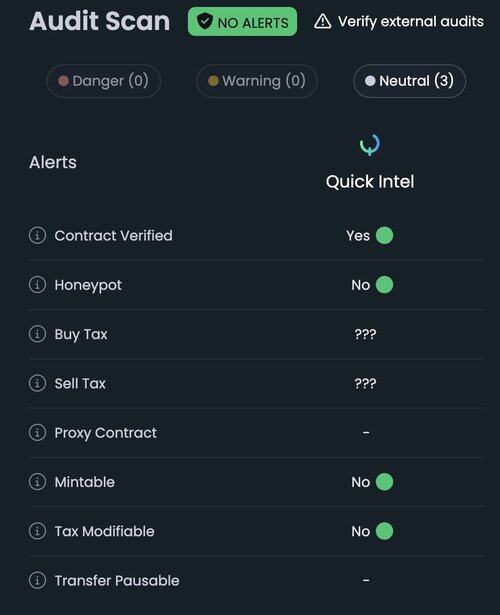Click the info icon beside Contract Verified
This screenshot has width=500, height=615.
point(38,235)
